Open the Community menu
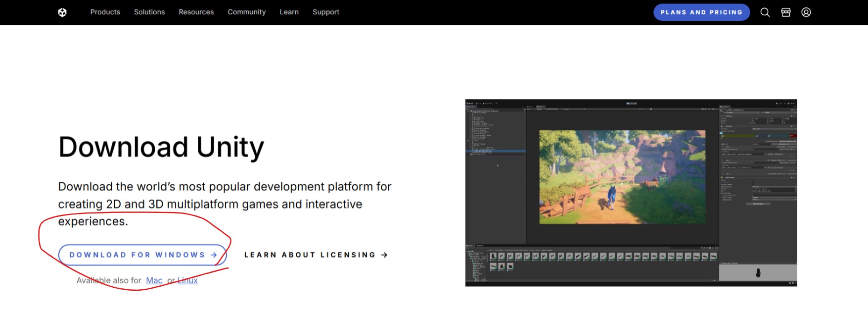The width and height of the screenshot is (868, 318). coord(247,12)
